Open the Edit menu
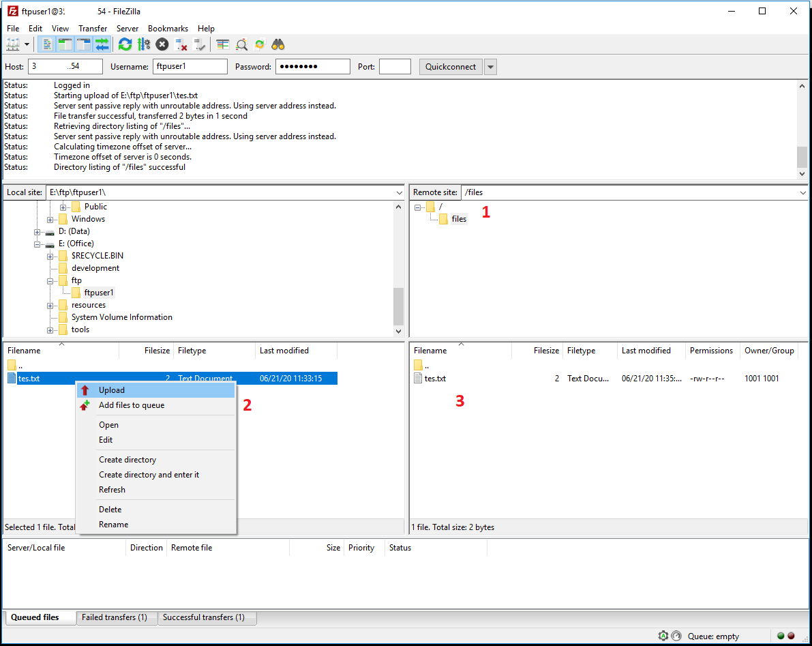Viewport: 812px width, 646px height. click(35, 29)
